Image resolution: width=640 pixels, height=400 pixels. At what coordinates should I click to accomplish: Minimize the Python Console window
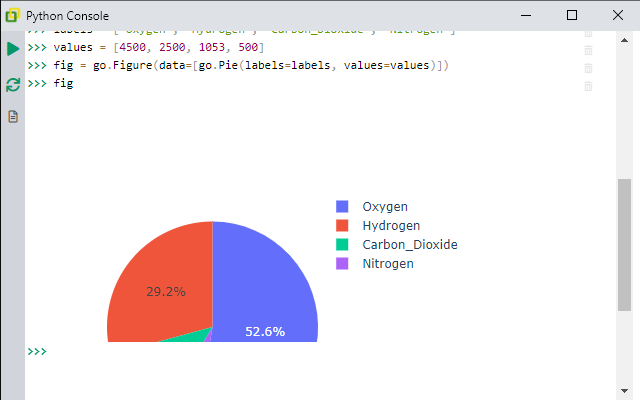point(526,16)
